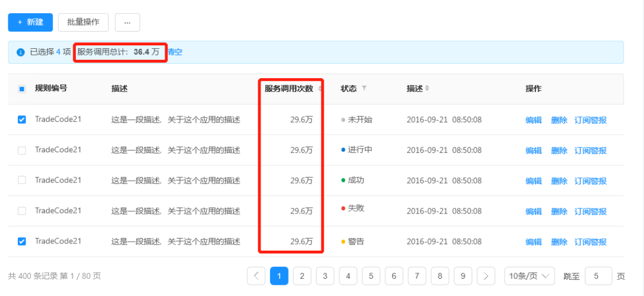Click the 服务调用次数 column header
644x296 pixels.
click(x=289, y=88)
